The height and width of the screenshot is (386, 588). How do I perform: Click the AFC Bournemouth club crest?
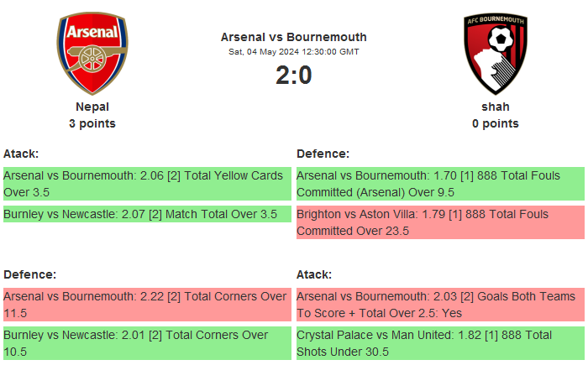pos(495,53)
